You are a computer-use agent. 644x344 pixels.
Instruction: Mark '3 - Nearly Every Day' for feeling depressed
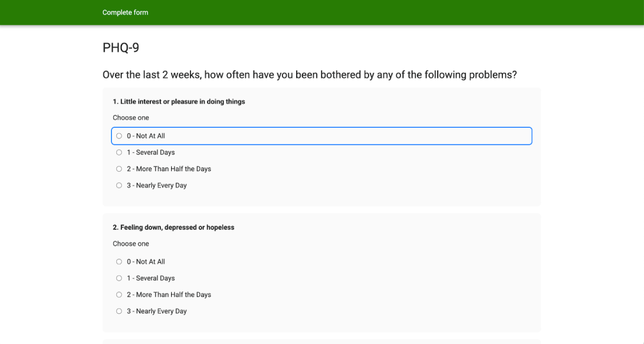click(x=119, y=311)
